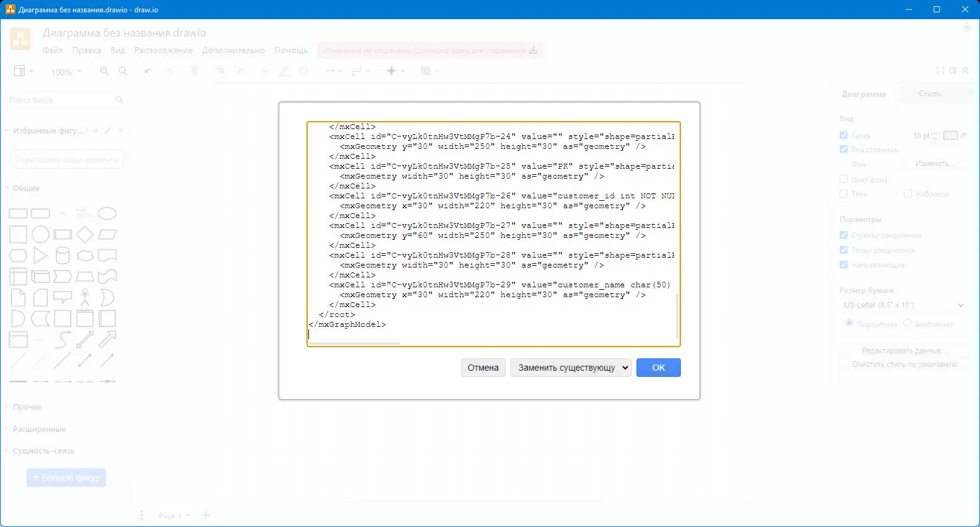Screen dimensions: 980x527
Task: Click the XML editor horizontal scrollbar
Action: click(355, 343)
